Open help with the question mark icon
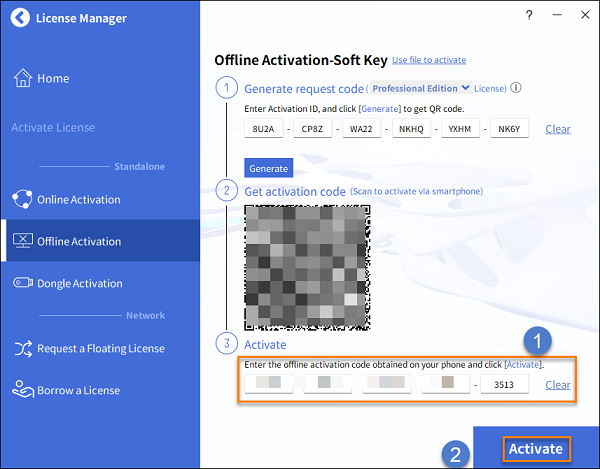Screen dimensions: 600x469 (x=529, y=15)
